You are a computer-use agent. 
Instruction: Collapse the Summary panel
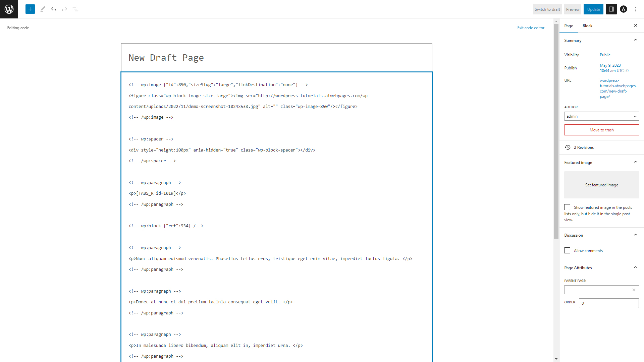click(636, 40)
